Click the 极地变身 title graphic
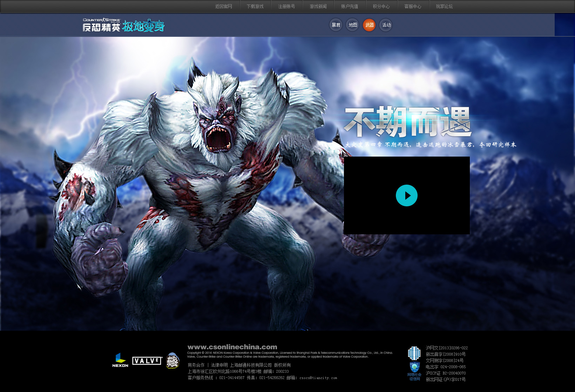Image resolution: width=575 pixels, height=392 pixels. pyautogui.click(x=143, y=25)
